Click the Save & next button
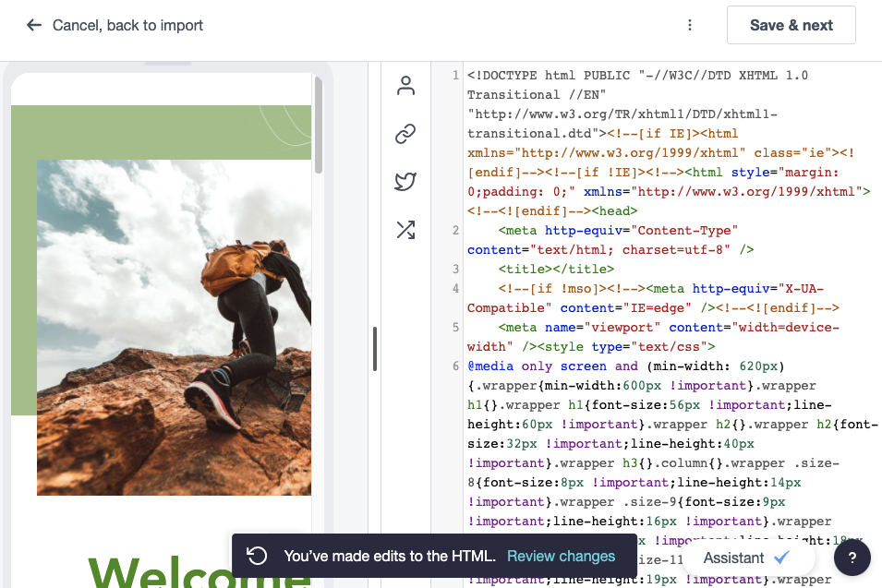 (x=791, y=25)
